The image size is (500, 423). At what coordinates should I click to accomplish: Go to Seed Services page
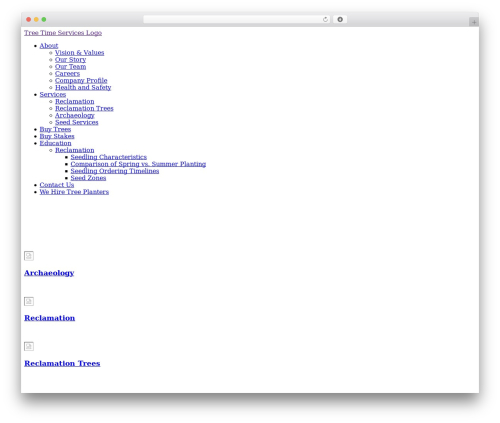point(77,122)
